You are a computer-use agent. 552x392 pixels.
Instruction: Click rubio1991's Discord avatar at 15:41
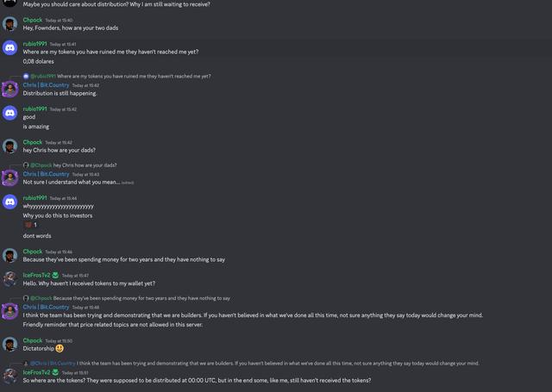9,47
